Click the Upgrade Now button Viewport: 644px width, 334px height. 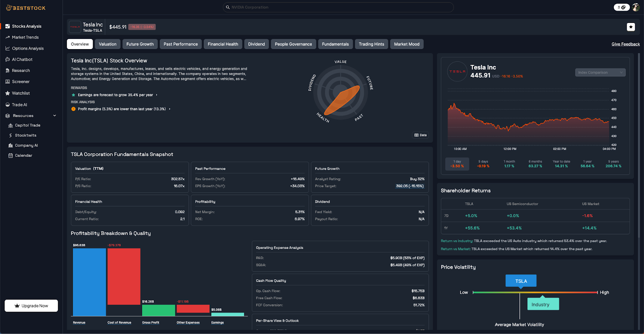click(x=31, y=306)
